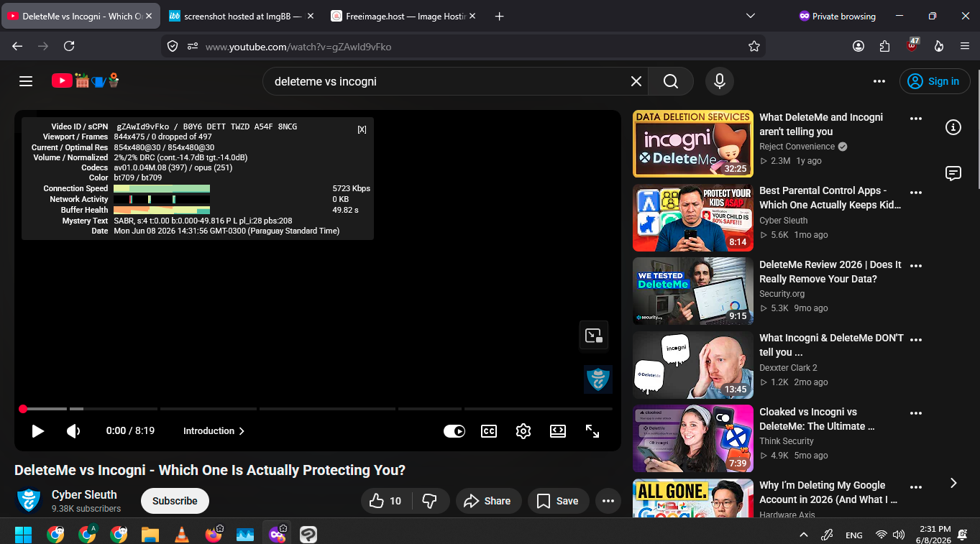Sign in to YouTube
Viewport: 980px width, 544px height.
coord(935,81)
